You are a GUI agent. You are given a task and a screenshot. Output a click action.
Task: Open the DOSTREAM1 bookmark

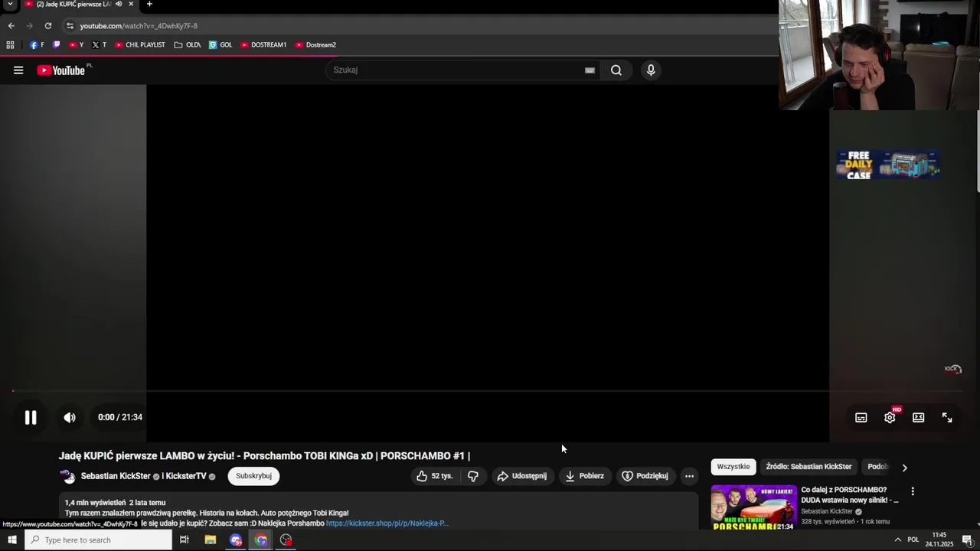(263, 45)
